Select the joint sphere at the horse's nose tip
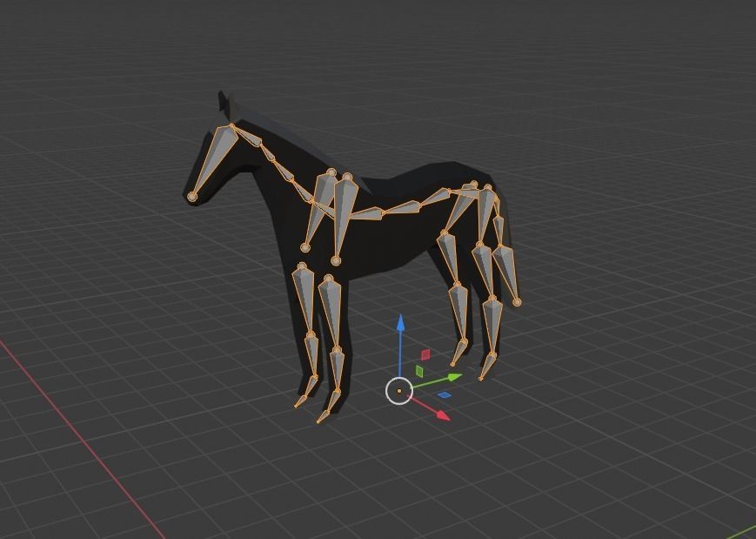 [192, 197]
